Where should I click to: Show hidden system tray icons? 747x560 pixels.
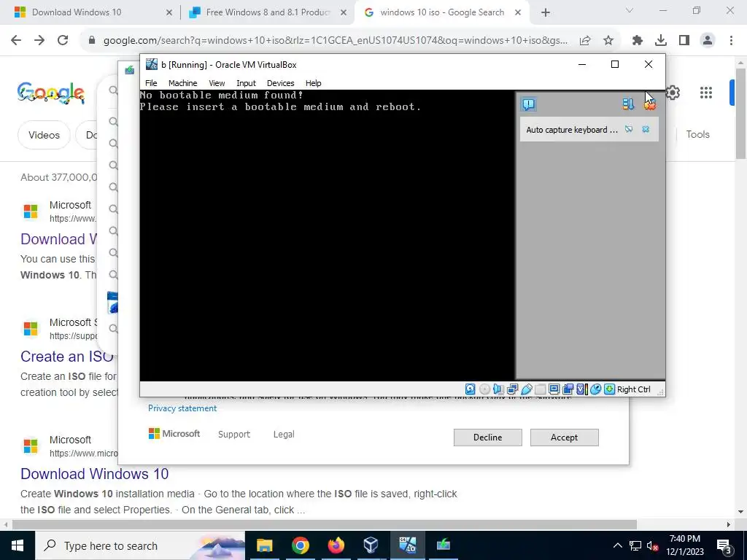point(617,545)
